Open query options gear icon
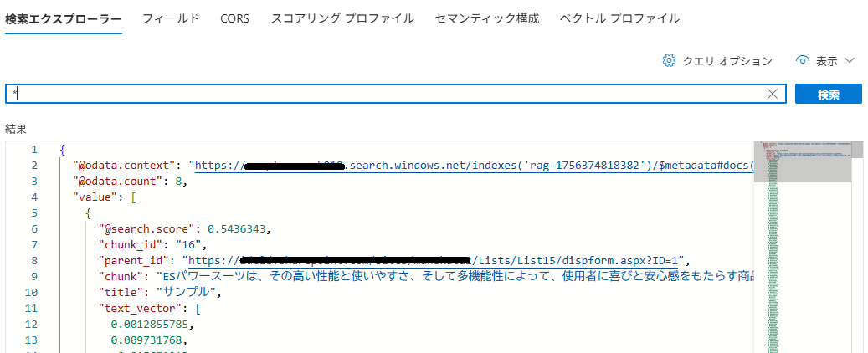The width and height of the screenshot is (868, 353). point(670,60)
